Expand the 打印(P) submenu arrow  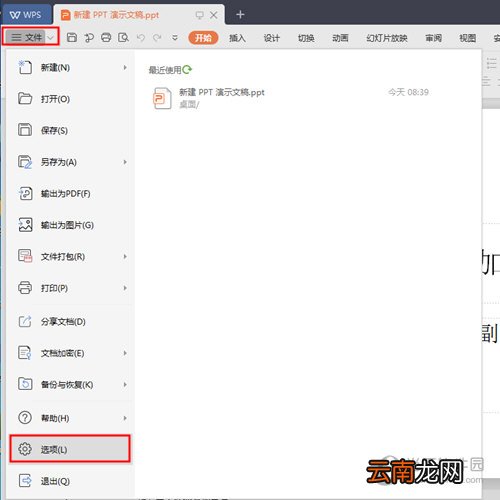pos(125,288)
